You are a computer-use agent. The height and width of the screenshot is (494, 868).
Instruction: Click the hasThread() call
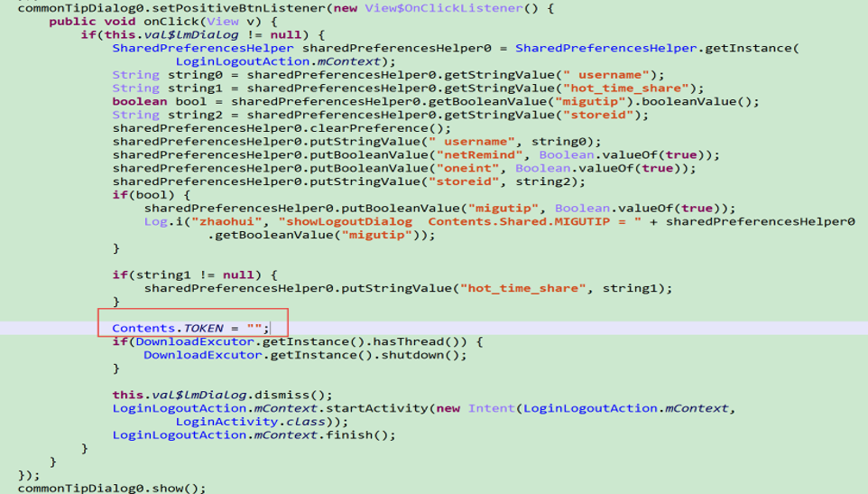(420, 341)
